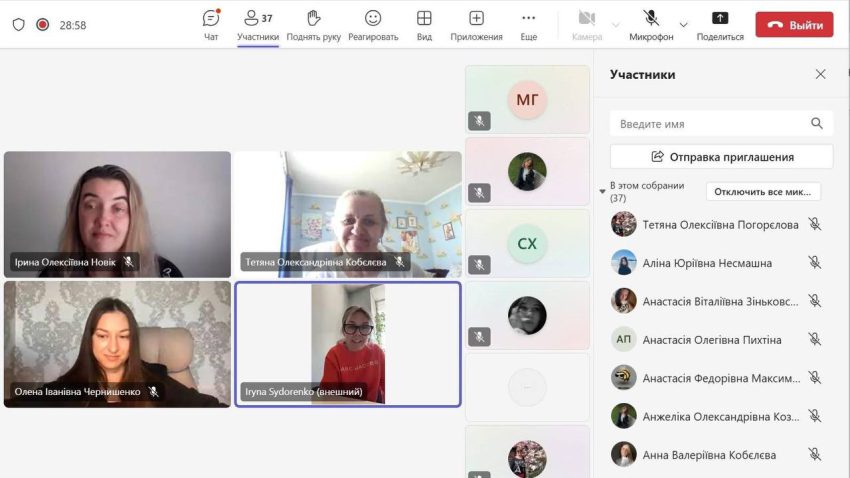This screenshot has width=850, height=478.
Task: Toggle the Микрофон microphone mute
Action: (x=651, y=25)
